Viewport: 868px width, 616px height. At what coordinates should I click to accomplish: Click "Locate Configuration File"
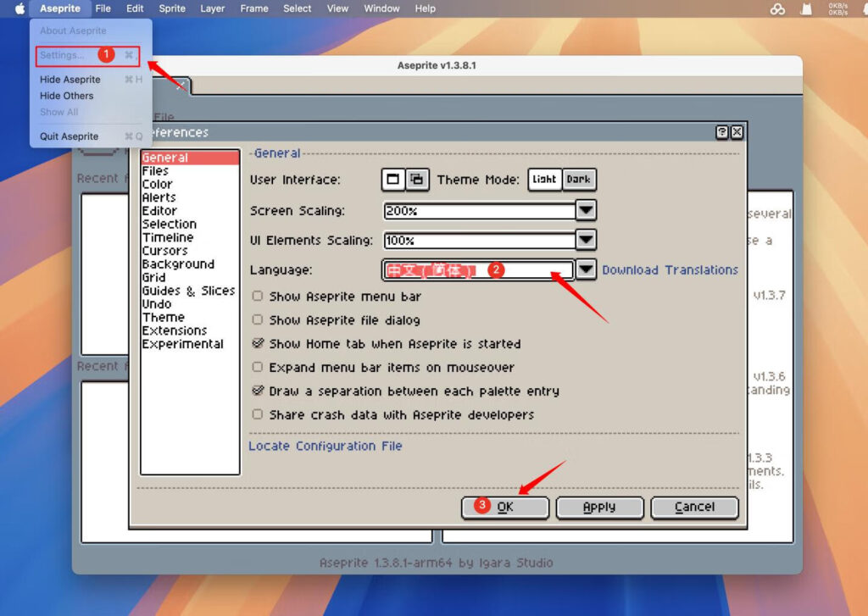point(325,446)
